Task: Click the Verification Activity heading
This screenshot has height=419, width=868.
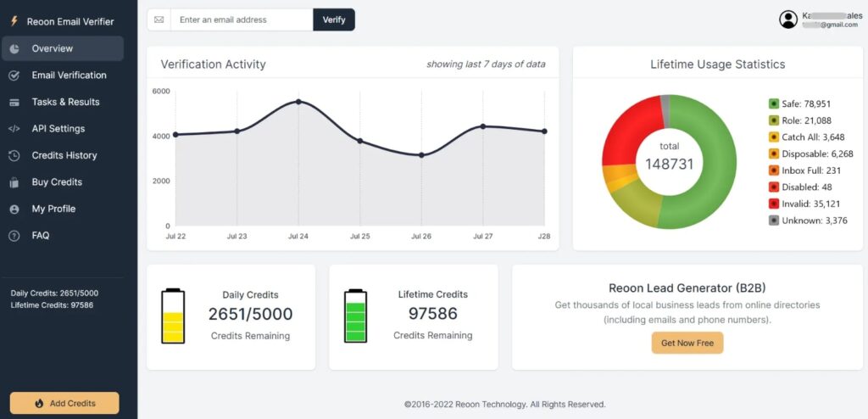Action: (213, 64)
